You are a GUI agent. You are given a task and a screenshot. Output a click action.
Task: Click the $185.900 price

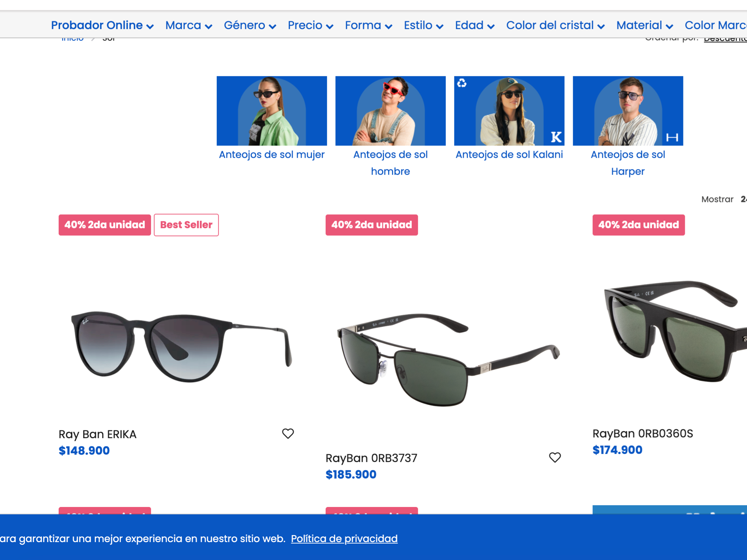coord(351,474)
